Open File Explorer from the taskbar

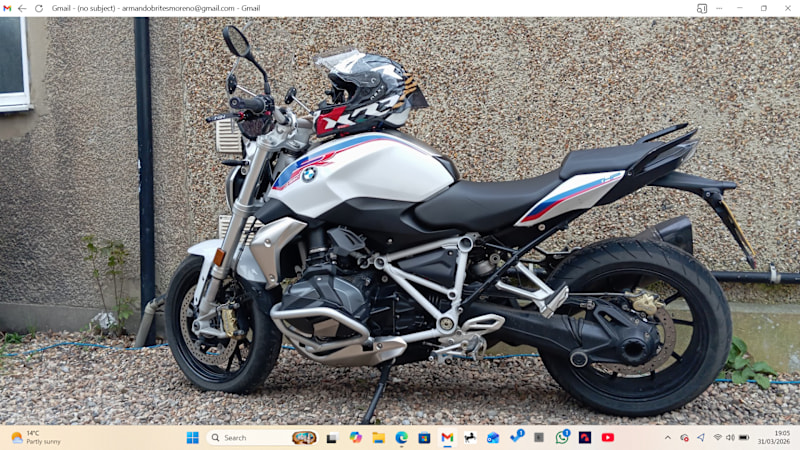click(378, 437)
